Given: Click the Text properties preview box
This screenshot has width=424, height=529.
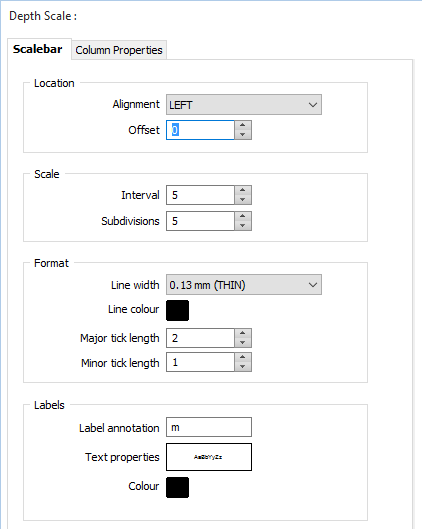Looking at the screenshot, I should (x=209, y=457).
